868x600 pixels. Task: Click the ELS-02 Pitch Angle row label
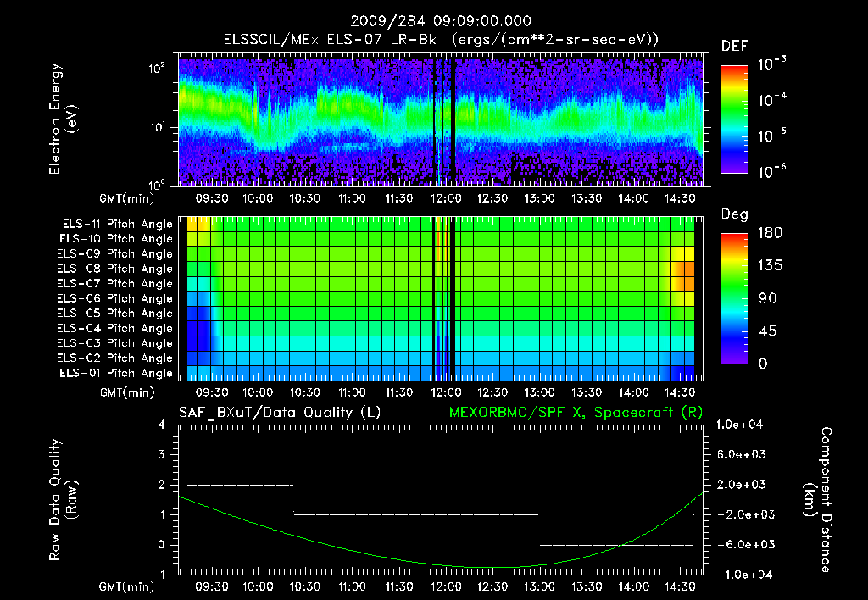114,358
